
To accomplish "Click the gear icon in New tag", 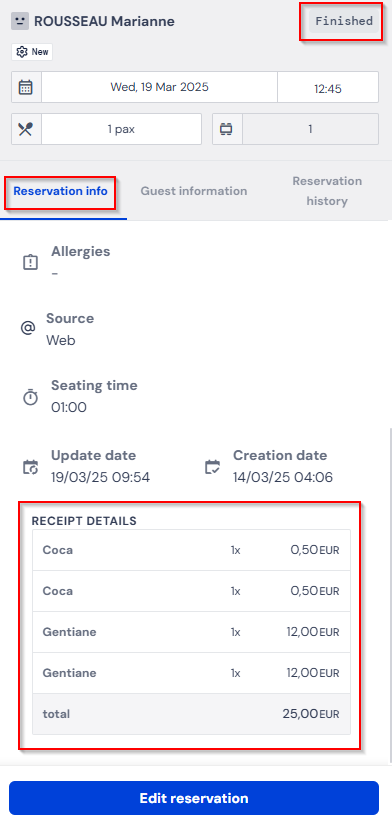I will [x=22, y=52].
